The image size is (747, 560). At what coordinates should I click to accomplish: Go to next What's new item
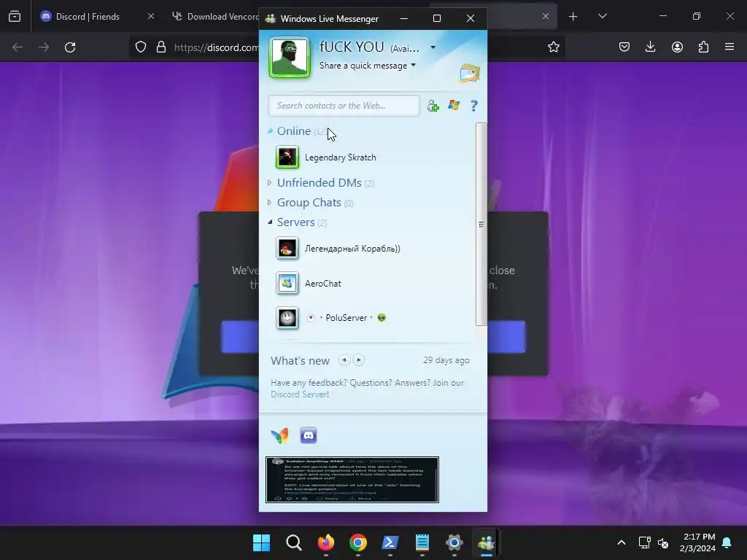[359, 360]
